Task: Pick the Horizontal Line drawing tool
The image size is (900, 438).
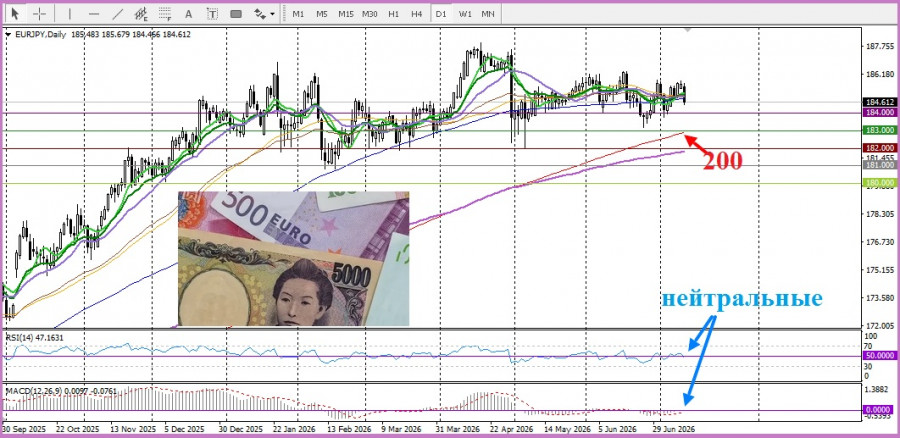Action: pyautogui.click(x=94, y=13)
